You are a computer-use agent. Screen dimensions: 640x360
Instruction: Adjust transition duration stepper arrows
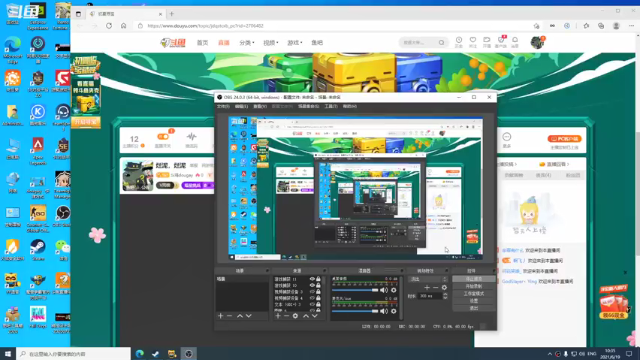445,296
